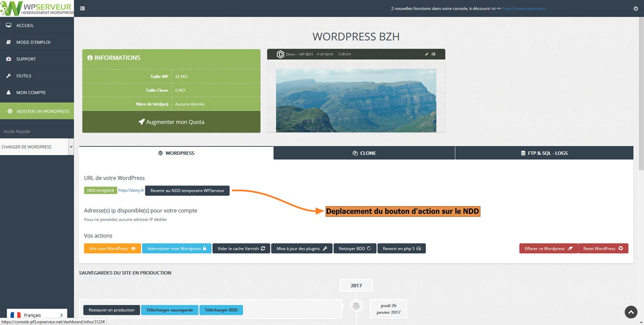The width and height of the screenshot is (644, 325).
Task: Click the scroll-to-top arrow button
Action: coord(631,312)
